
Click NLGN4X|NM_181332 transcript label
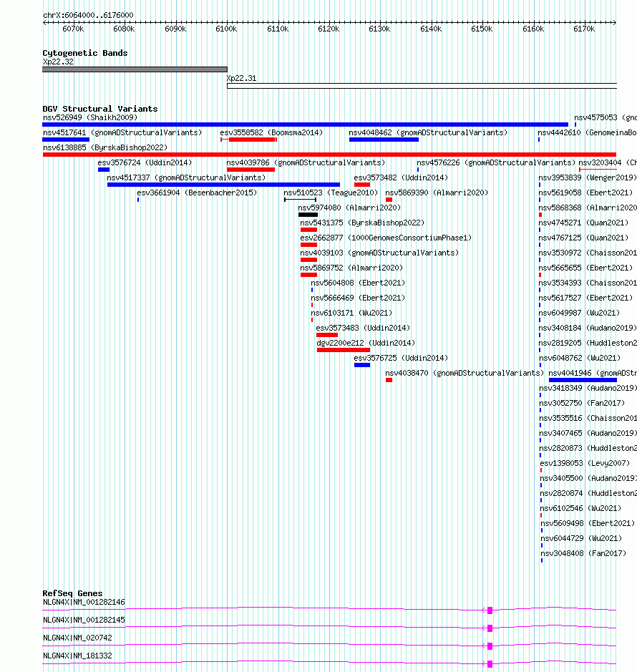[77, 656]
